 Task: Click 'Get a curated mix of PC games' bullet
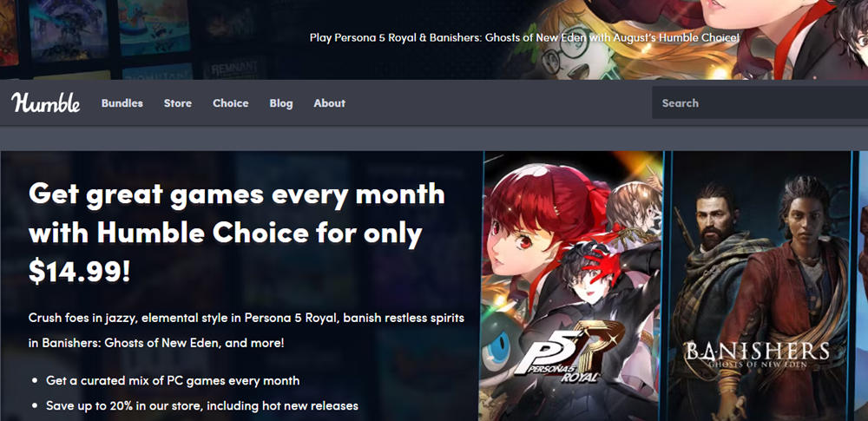tap(173, 380)
